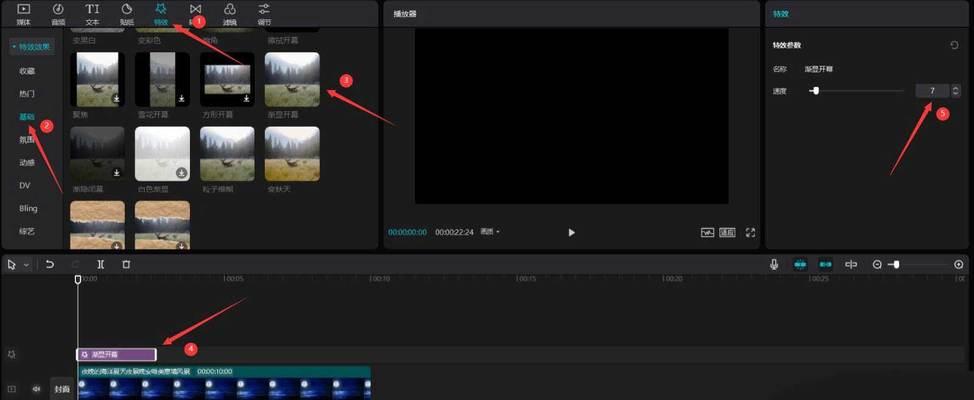The image size is (974, 400).
Task: Select the 收藏 favorites category
Action: pos(27,71)
